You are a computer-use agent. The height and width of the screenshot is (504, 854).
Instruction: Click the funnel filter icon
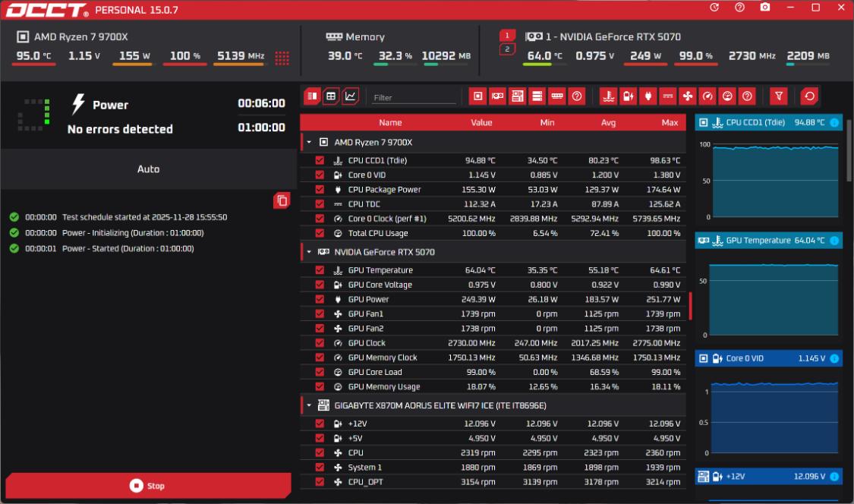tap(778, 96)
